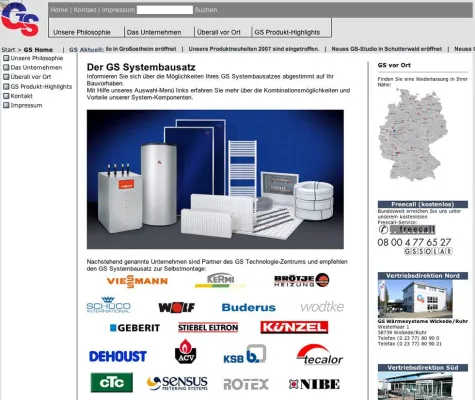Click the Suchen search button
Viewport: 475px width, 400px height.
pos(206,10)
